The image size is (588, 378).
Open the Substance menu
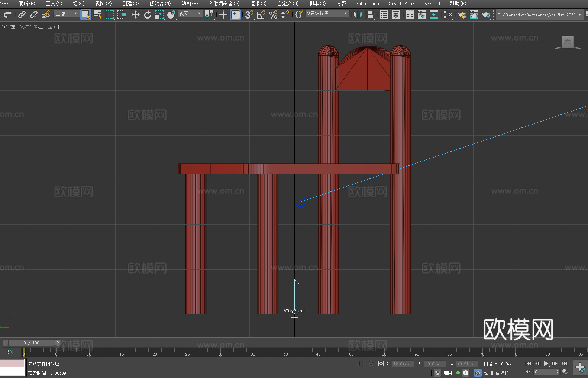(367, 3)
